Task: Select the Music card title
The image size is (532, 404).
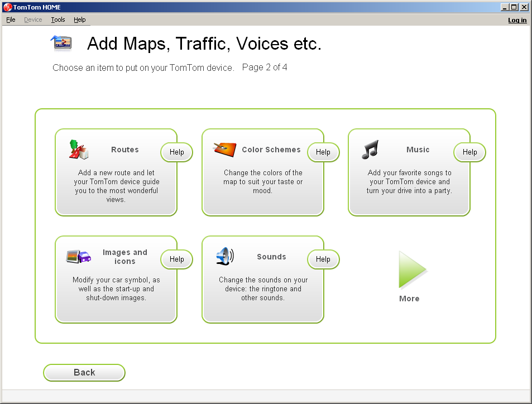Action: (418, 150)
